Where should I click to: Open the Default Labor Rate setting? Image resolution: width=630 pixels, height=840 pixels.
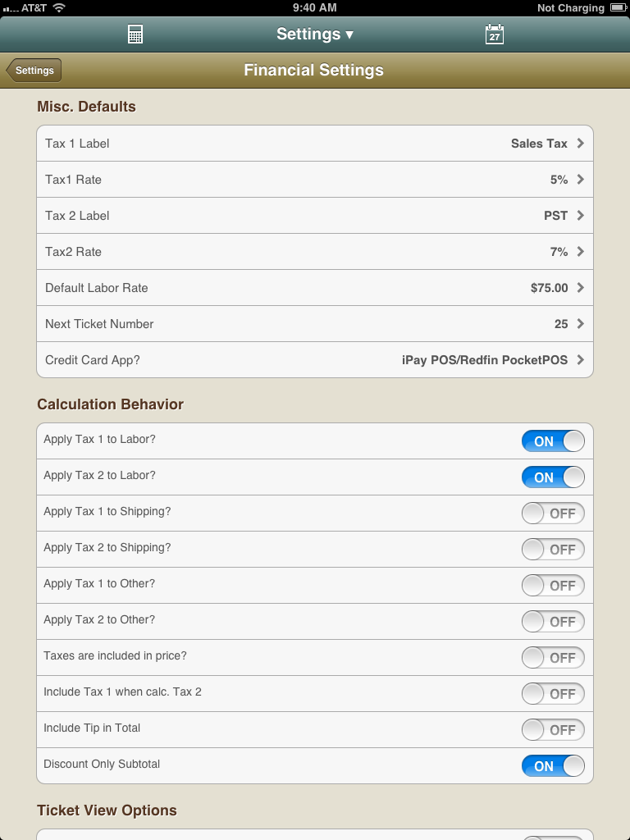315,288
